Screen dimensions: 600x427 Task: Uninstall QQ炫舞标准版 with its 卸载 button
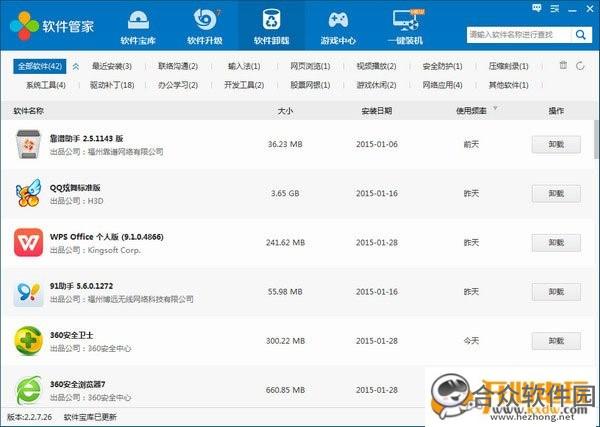(x=556, y=193)
